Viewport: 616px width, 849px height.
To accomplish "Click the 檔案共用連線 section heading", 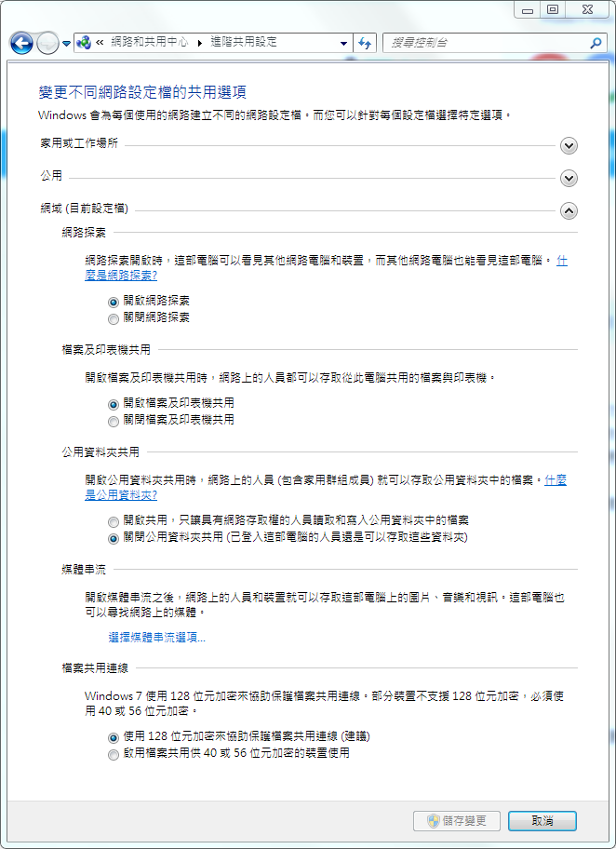I will pyautogui.click(x=95, y=668).
